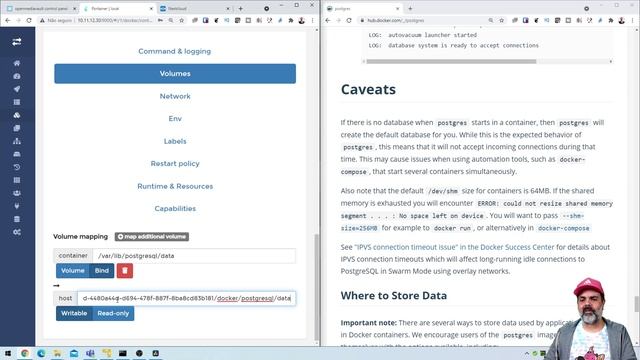This screenshot has height=360, width=640.
Task: Open the Host grid icon in sidebar
Action: coord(17,180)
